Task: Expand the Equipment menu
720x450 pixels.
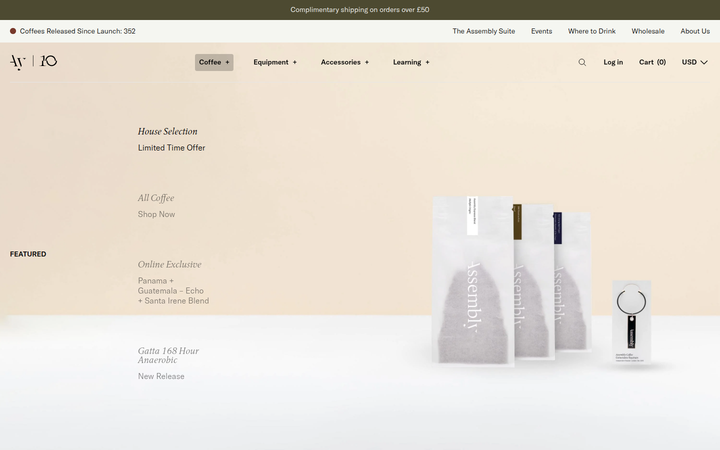Action: (275, 62)
